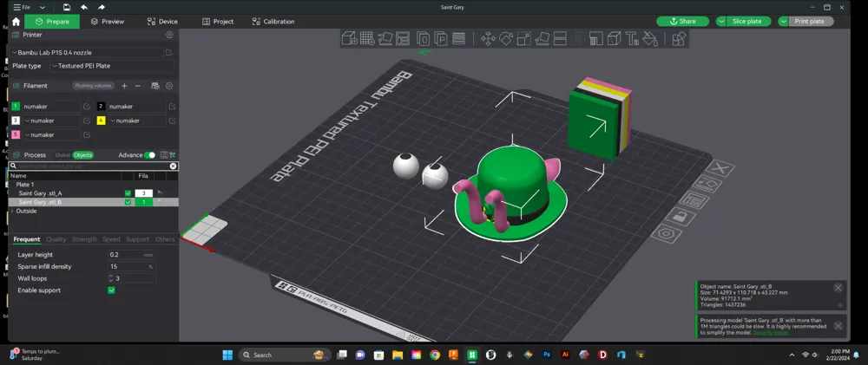Click the Save project floppy icon

67,7
